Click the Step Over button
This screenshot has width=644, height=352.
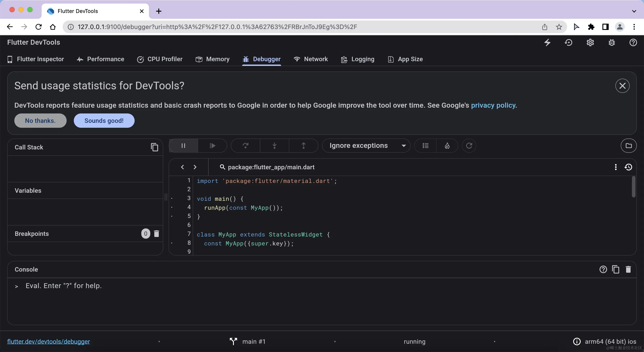click(246, 146)
